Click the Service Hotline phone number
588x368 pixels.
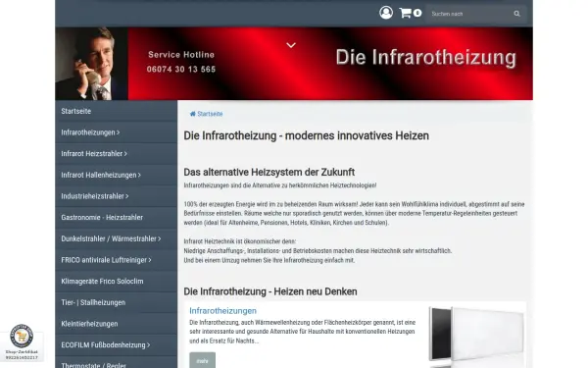click(x=181, y=70)
